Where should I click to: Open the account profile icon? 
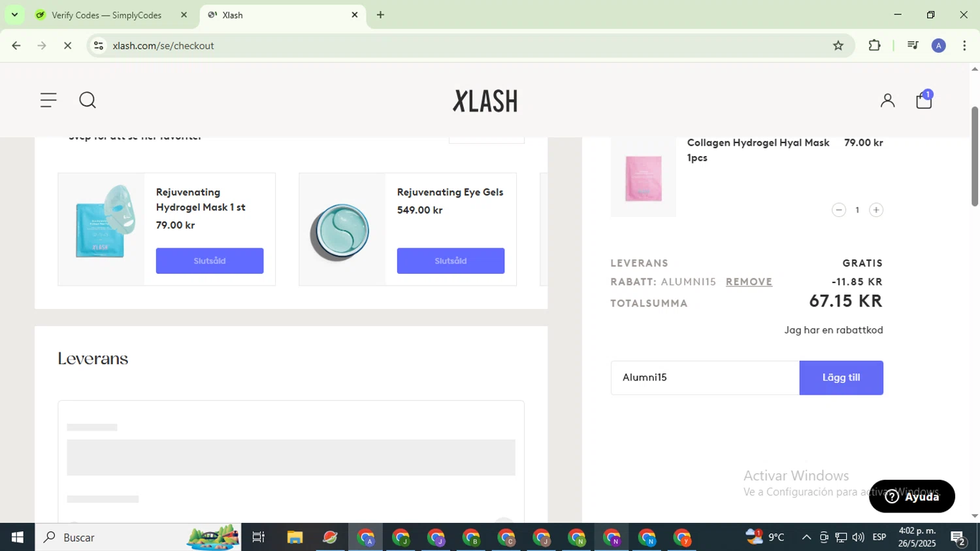pos(887,100)
